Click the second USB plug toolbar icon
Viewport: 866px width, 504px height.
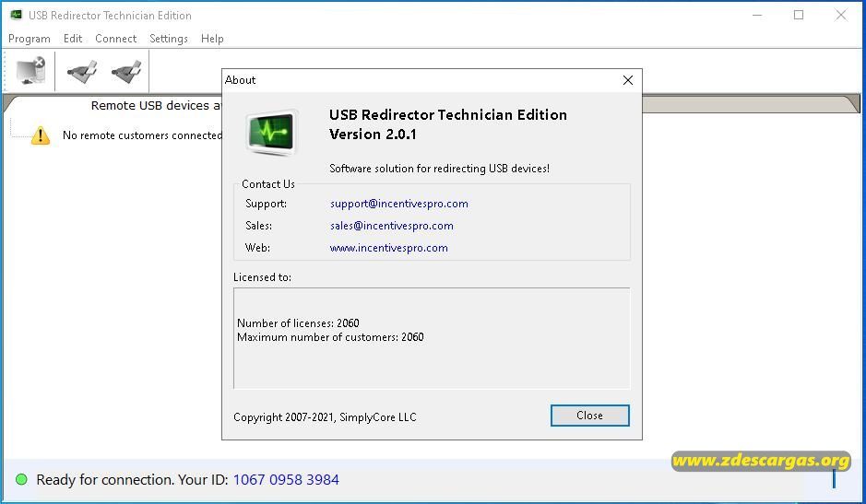point(126,71)
